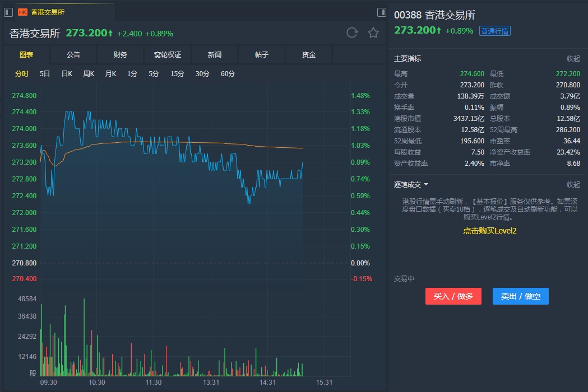Open the 财务 tab

click(121, 54)
